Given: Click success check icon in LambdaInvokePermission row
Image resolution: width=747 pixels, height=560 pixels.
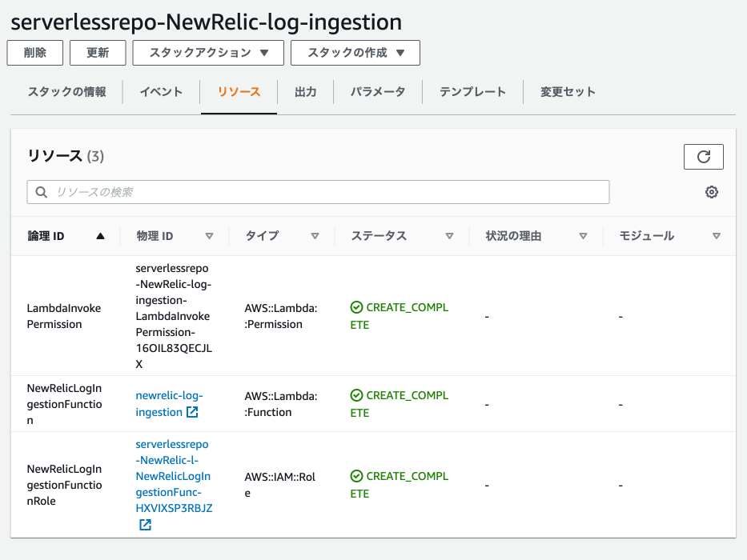Looking at the screenshot, I should tap(356, 307).
